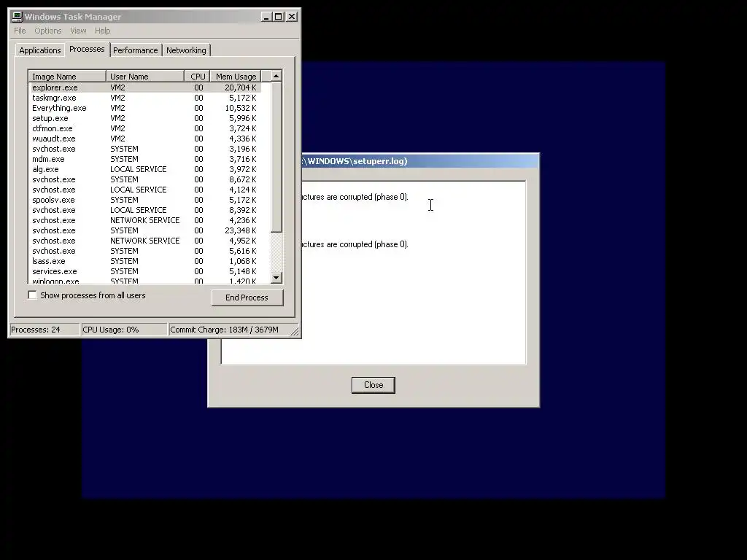Open the View menu
This screenshot has height=560, width=747.
tap(78, 31)
